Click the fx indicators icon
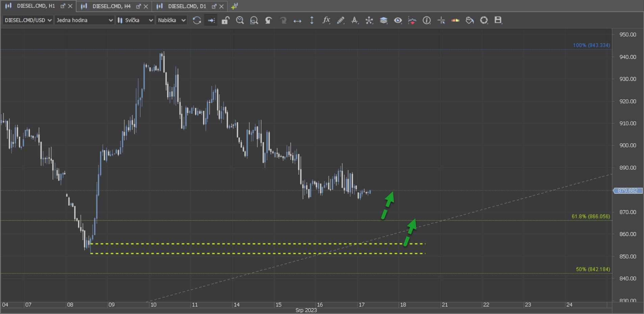 pyautogui.click(x=326, y=20)
